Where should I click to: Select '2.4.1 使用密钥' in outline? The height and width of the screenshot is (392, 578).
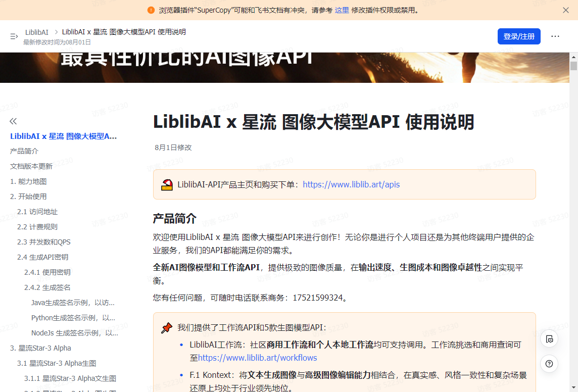coord(47,272)
